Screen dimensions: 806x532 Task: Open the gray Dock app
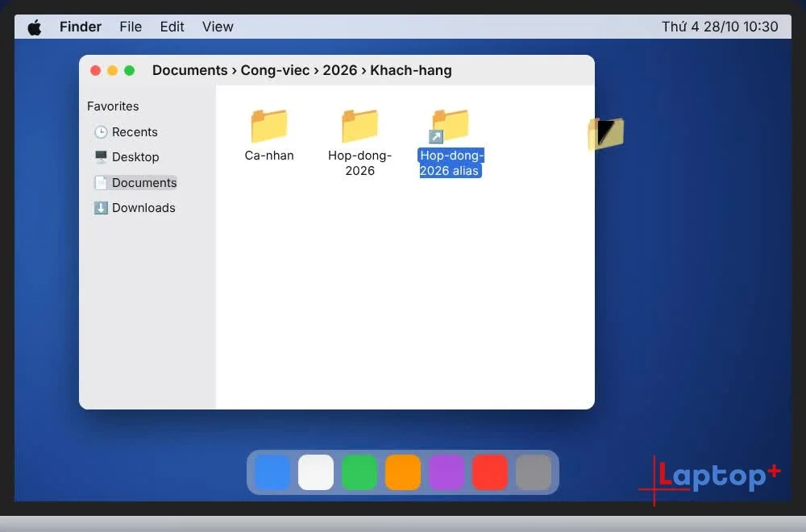pyautogui.click(x=534, y=472)
